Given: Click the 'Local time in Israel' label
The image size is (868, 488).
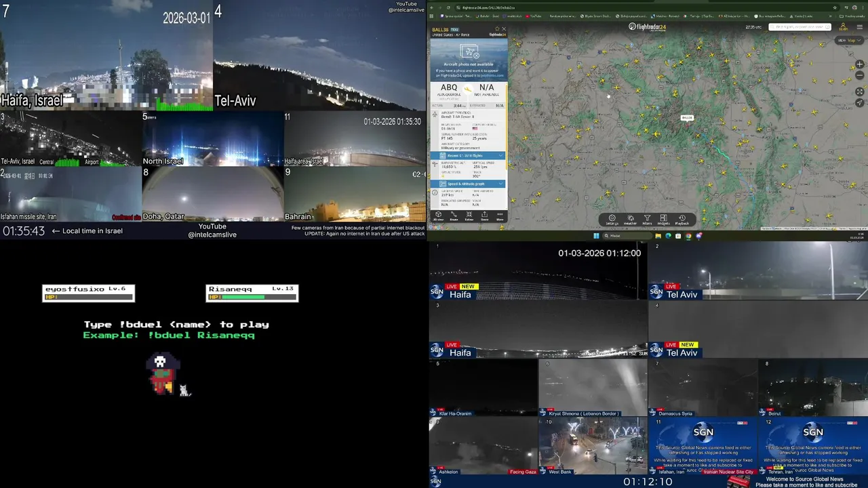Looking at the screenshot, I should click(92, 230).
